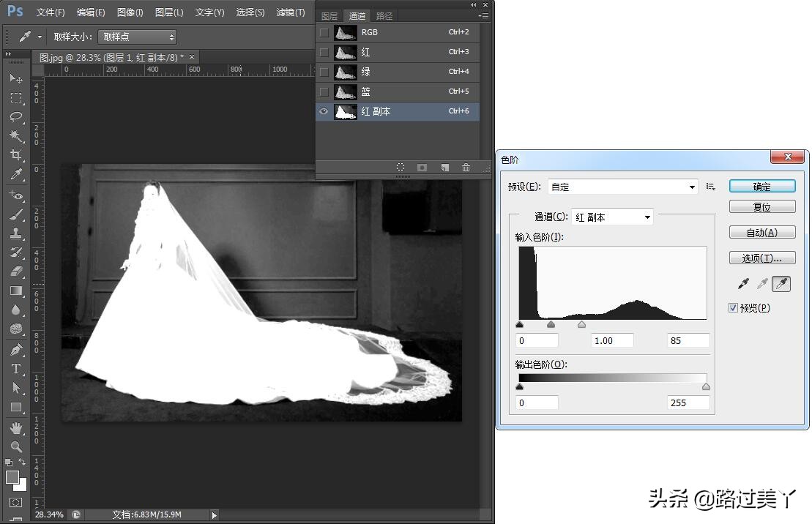Select the Rectangular Marquee tool

[16, 97]
